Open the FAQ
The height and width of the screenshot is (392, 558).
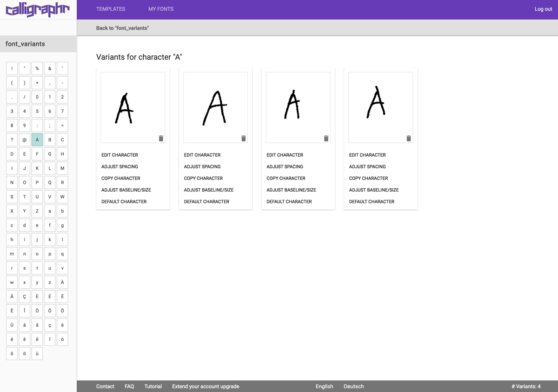[x=129, y=386]
